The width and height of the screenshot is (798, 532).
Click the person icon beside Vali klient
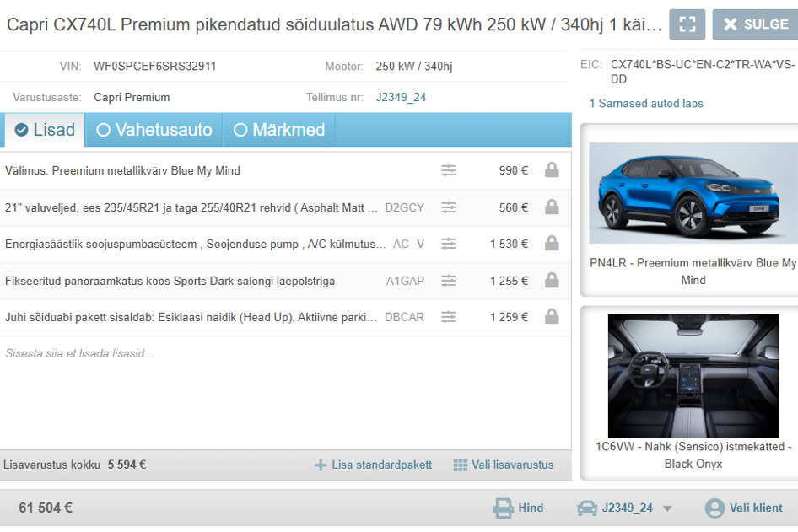coord(713,508)
